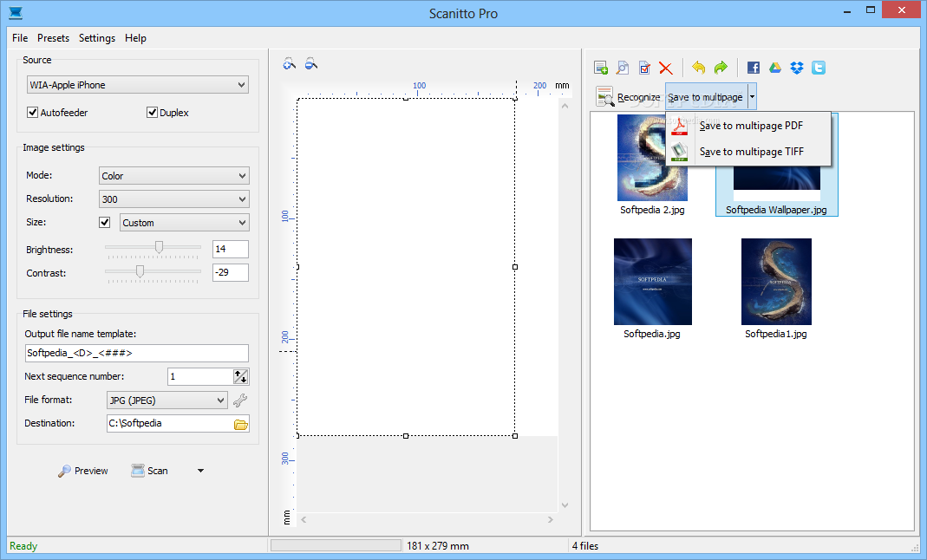The image size is (927, 560).
Task: Choose Save to multipage PDF
Action: click(748, 125)
